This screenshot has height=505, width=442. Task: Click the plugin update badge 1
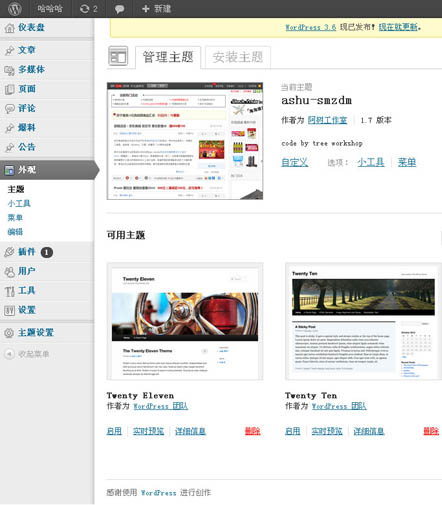pos(47,252)
